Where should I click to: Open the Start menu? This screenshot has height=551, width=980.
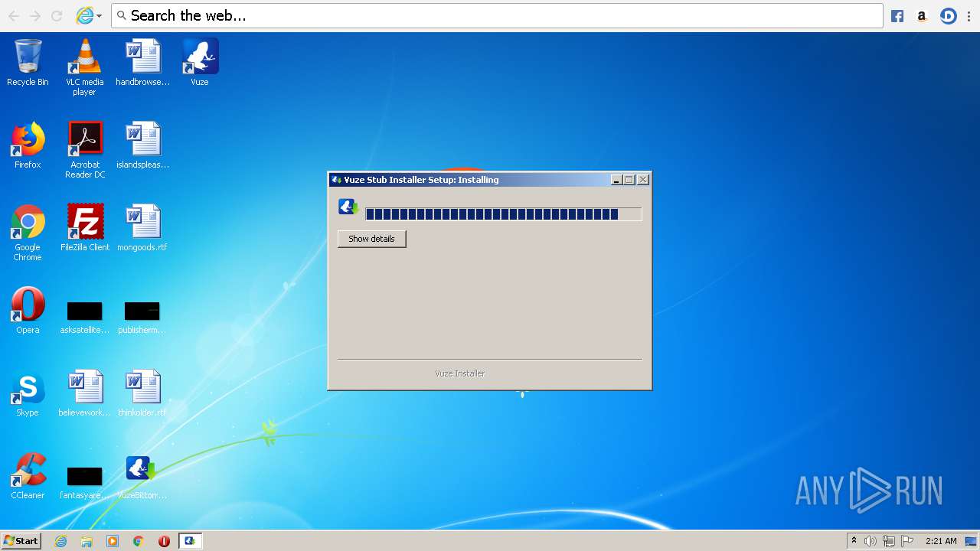[x=21, y=541]
